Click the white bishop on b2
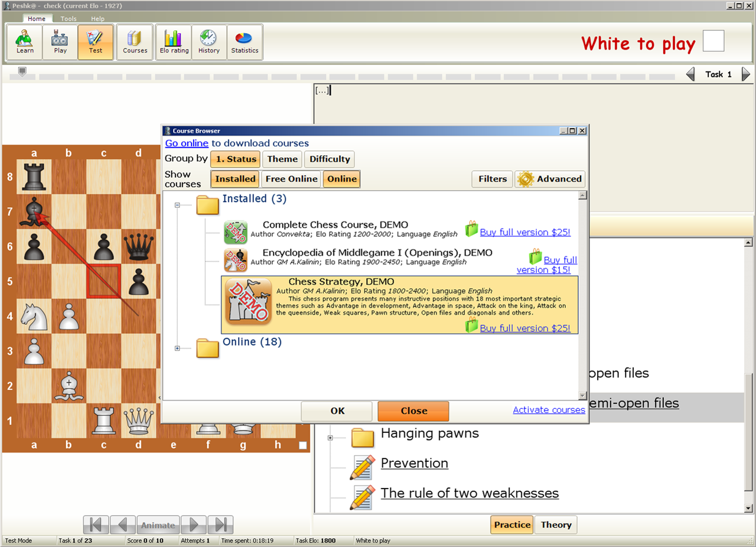 [x=69, y=386]
